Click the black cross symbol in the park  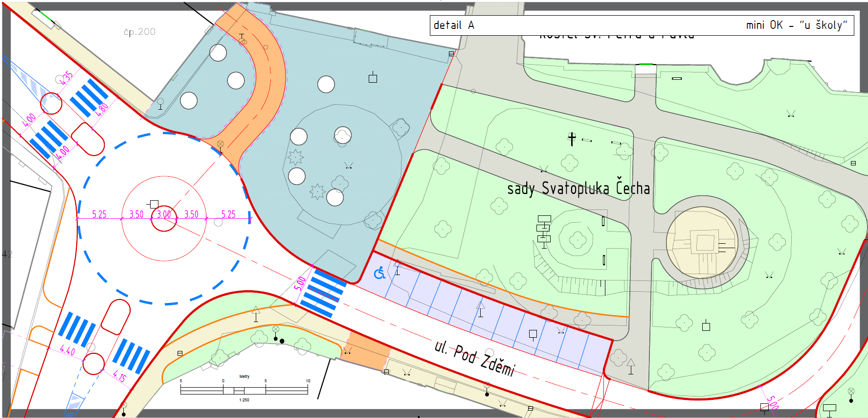[572, 139]
